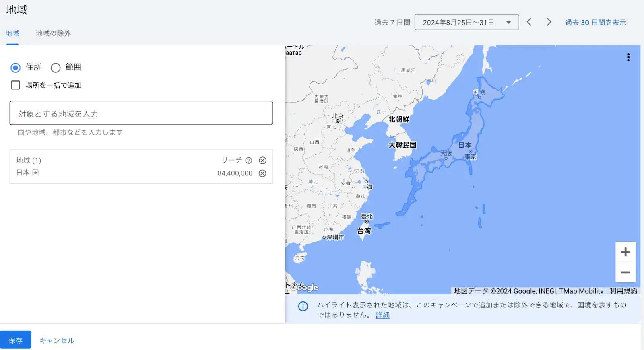Click the 対象とする地域を入力 search field
644x350 pixels.
(x=141, y=113)
